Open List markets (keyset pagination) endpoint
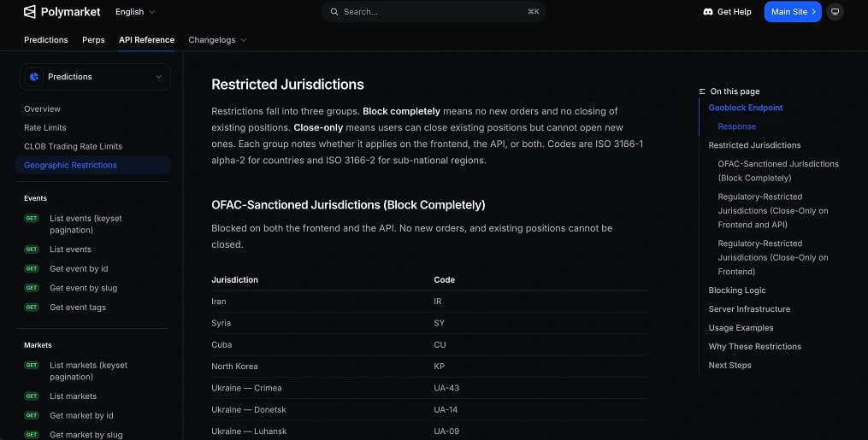 pos(89,371)
